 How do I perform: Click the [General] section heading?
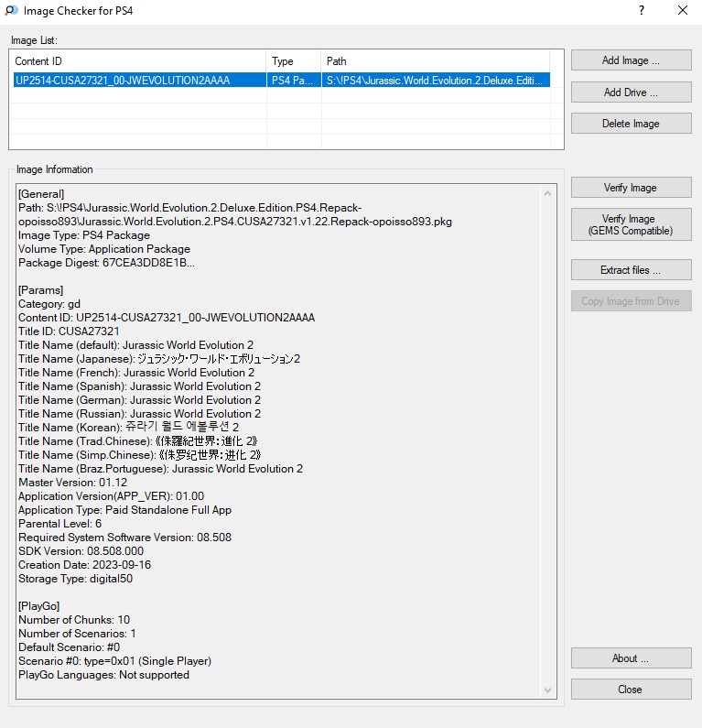41,194
